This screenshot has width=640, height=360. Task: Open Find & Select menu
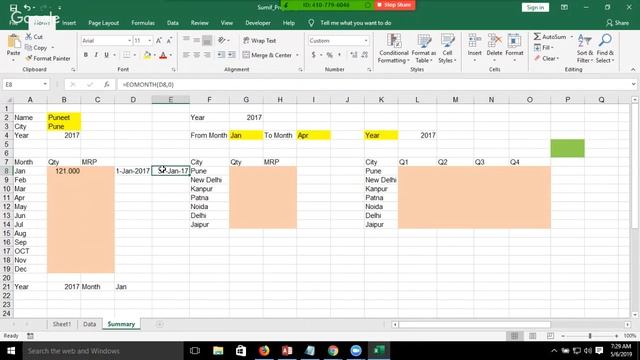click(605, 49)
